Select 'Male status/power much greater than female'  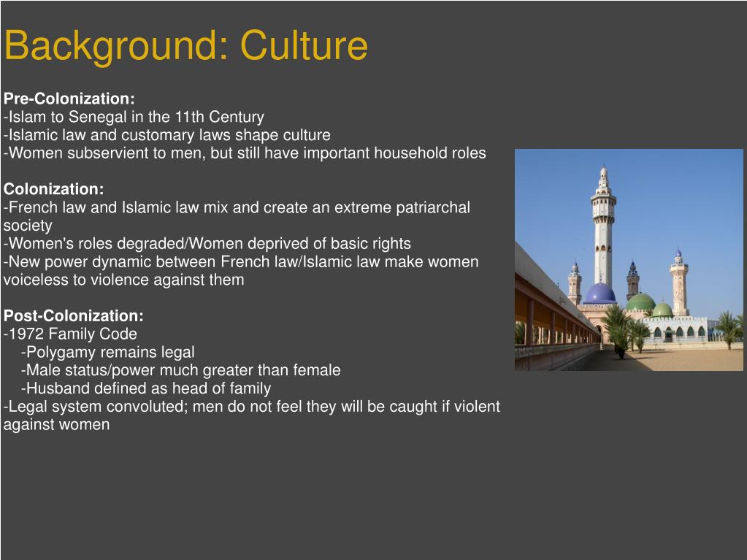point(180,370)
